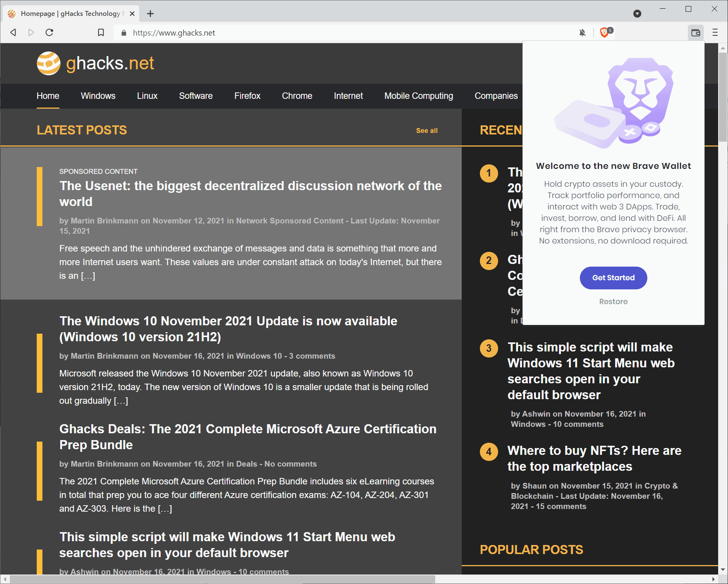The height and width of the screenshot is (584, 728).
Task: Navigate forward using browser forward arrow
Action: [31, 33]
